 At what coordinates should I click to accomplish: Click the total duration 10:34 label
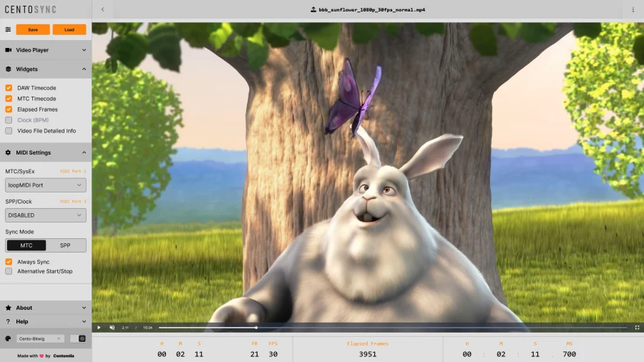[x=148, y=328]
